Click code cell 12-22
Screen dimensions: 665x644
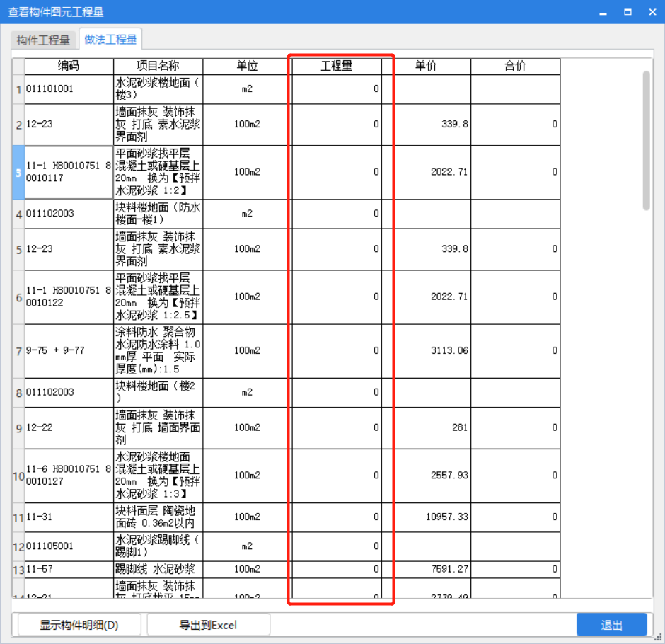(69, 428)
